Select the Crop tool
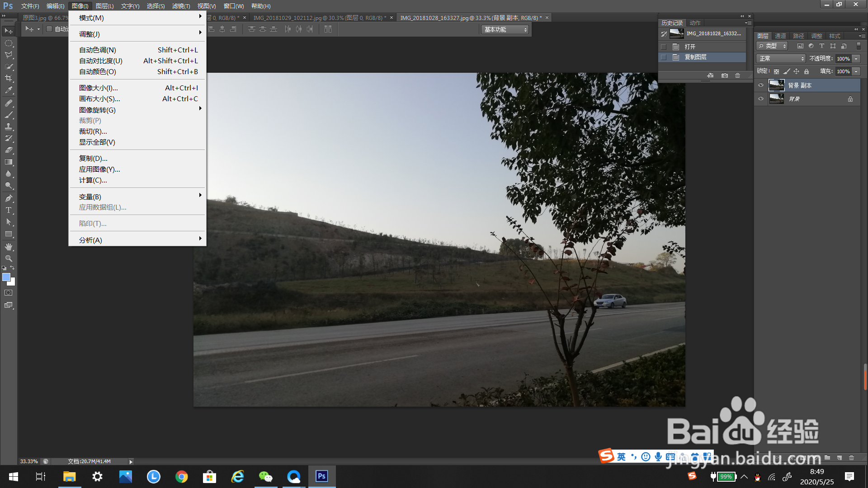Image resolution: width=868 pixels, height=488 pixels. coord(9,79)
